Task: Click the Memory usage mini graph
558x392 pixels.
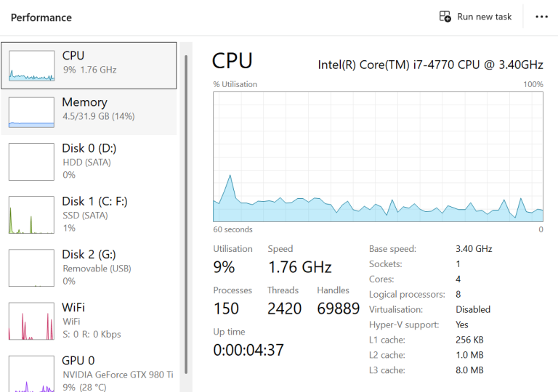Action: 31,112
